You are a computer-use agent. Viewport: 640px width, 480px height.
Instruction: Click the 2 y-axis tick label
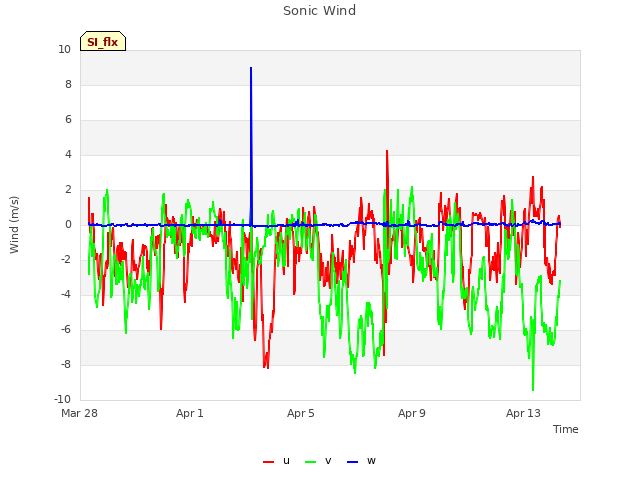(x=68, y=189)
